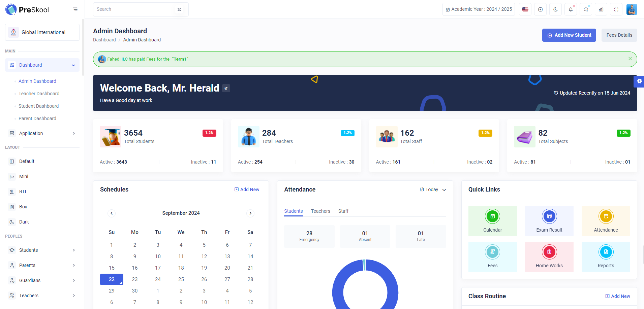644x309 pixels.
Task: Go to previous calendar month
Action: [112, 213]
